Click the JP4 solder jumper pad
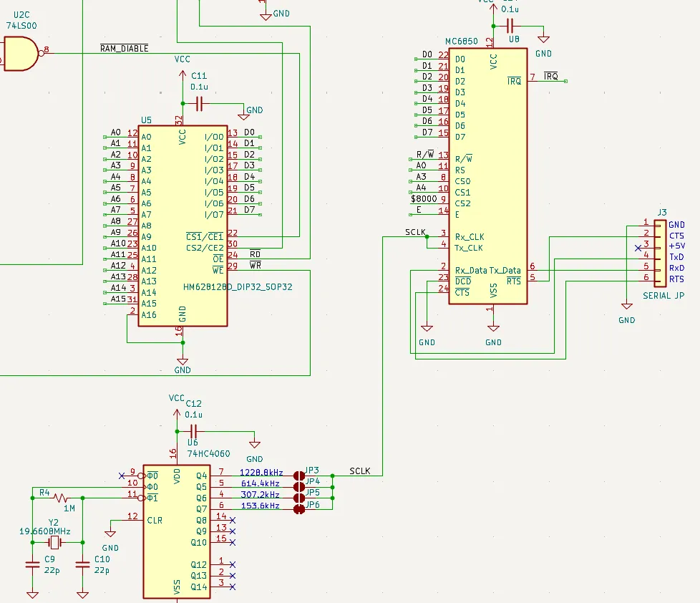700x603 pixels. tap(299, 487)
